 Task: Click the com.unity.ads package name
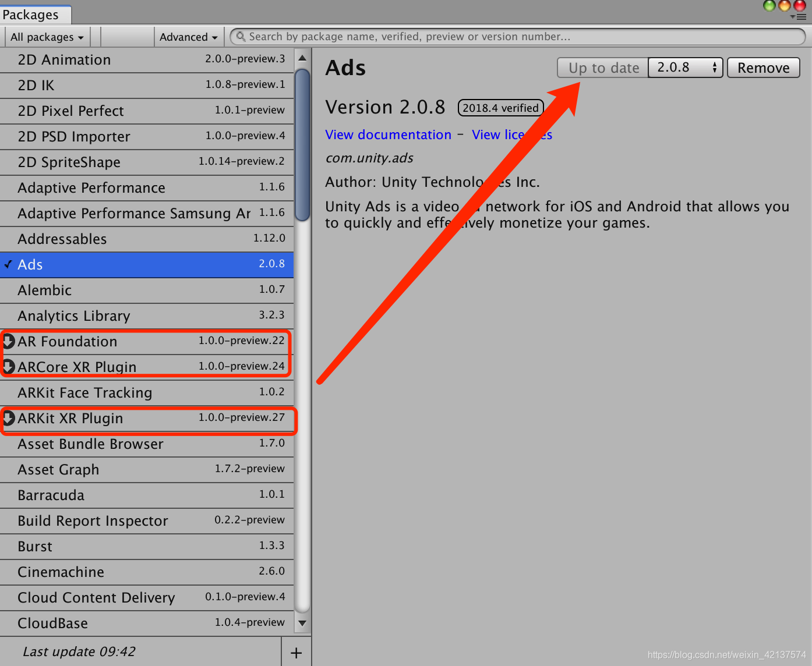coord(369,158)
